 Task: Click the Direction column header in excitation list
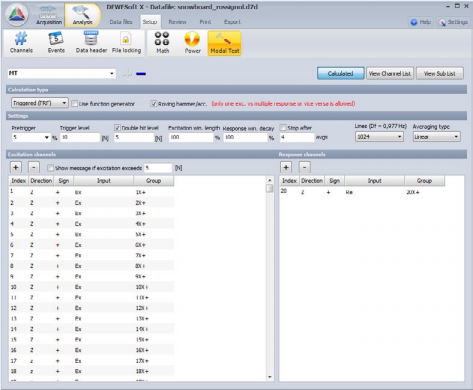[41, 181]
